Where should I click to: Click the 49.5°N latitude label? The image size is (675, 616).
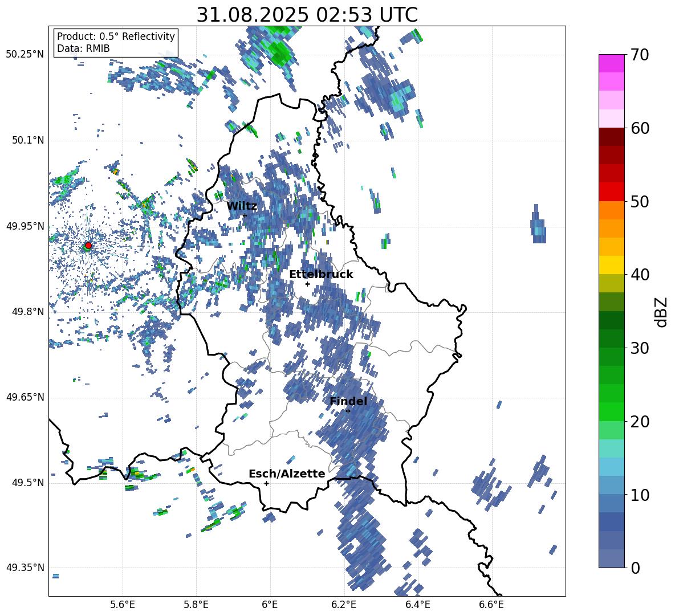click(27, 483)
